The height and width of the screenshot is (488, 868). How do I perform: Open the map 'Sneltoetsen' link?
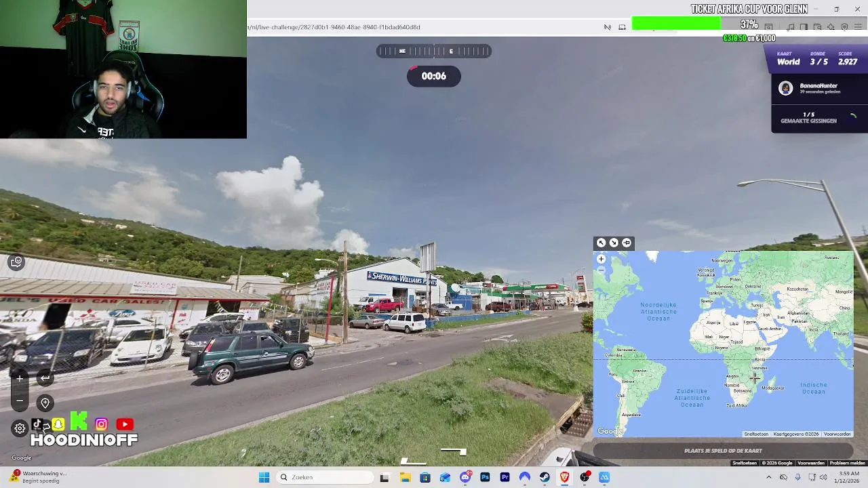[x=756, y=434]
